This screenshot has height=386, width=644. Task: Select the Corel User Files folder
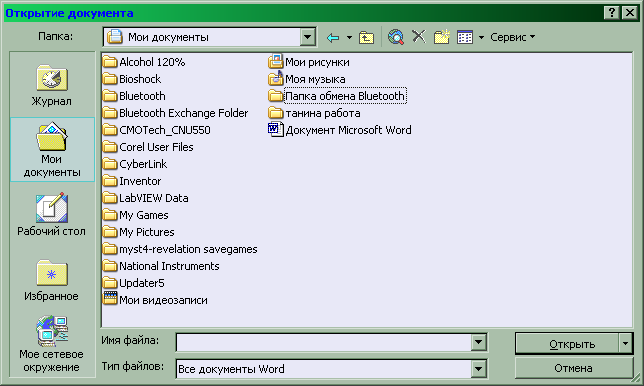148,147
